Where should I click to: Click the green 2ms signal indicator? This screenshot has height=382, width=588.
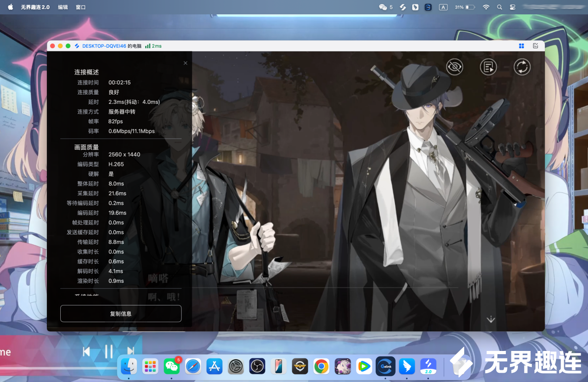pyautogui.click(x=153, y=46)
